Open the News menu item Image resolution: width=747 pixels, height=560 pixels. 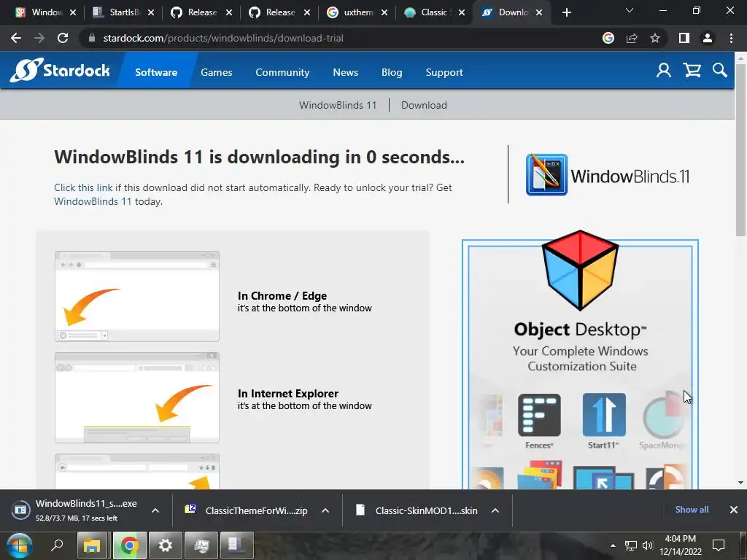point(345,72)
